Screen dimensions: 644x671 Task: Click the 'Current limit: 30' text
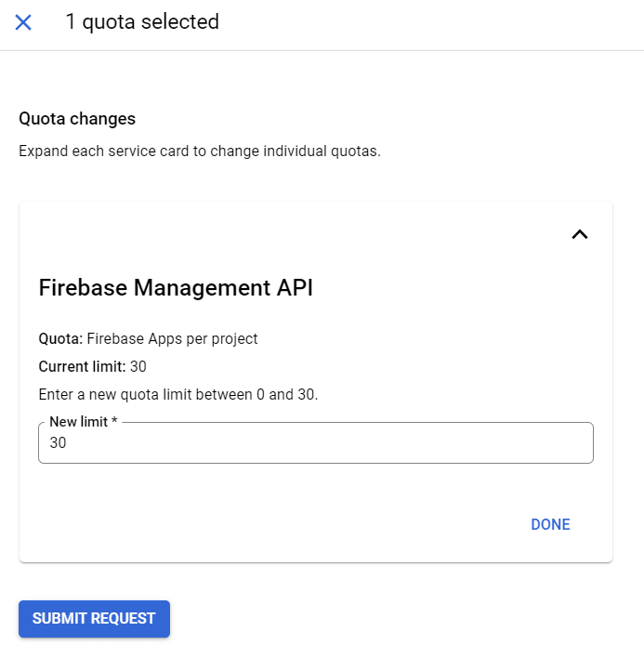coord(92,367)
